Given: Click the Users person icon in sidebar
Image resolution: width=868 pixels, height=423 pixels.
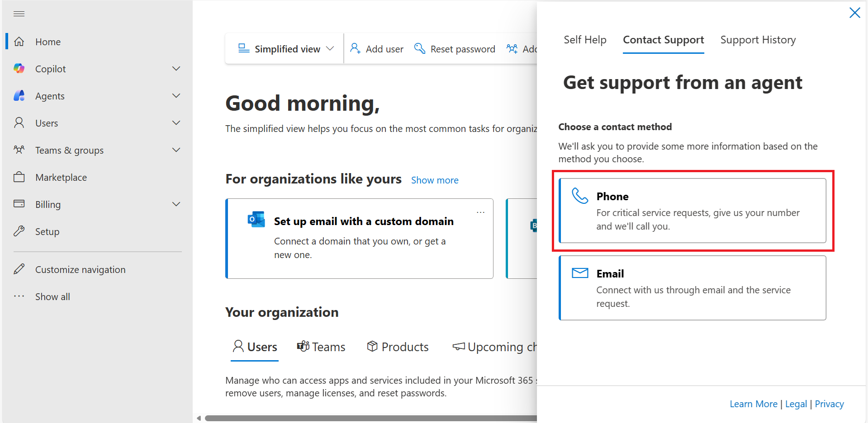Looking at the screenshot, I should [19, 123].
